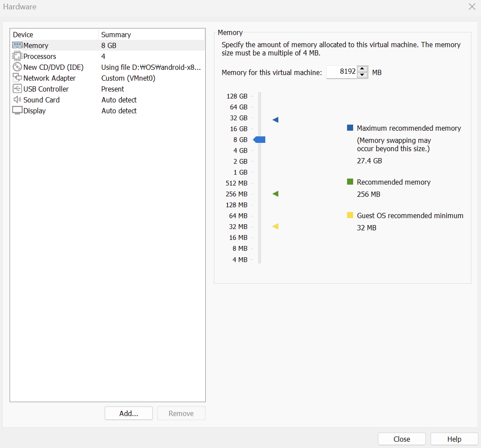Decrease memory with the down spinner arrow
This screenshot has height=448, width=481.
coord(362,75)
